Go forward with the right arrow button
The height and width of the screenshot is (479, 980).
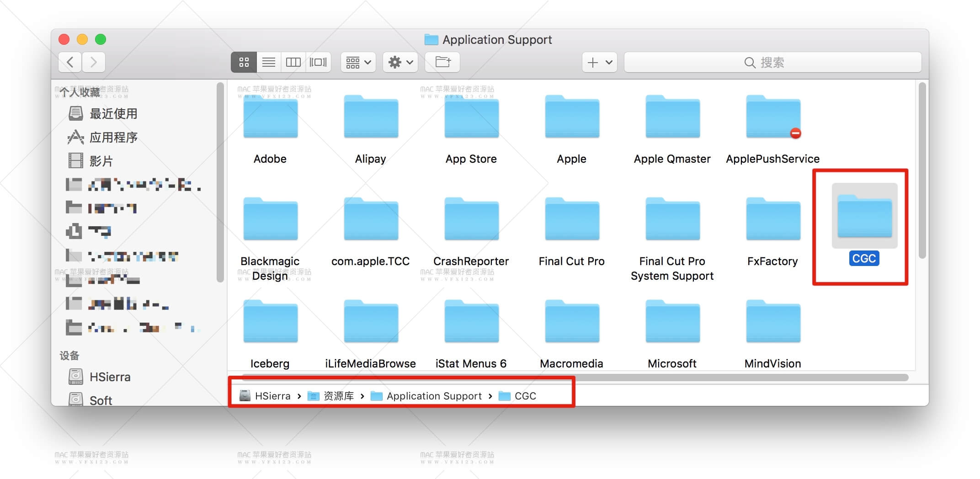(94, 62)
